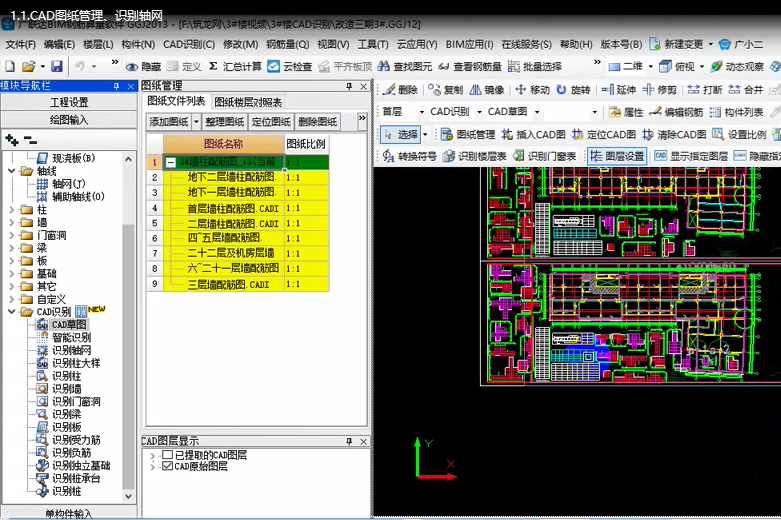This screenshot has height=520, width=781.
Task: Open the CAD识别(C) menu
Action: [188, 44]
